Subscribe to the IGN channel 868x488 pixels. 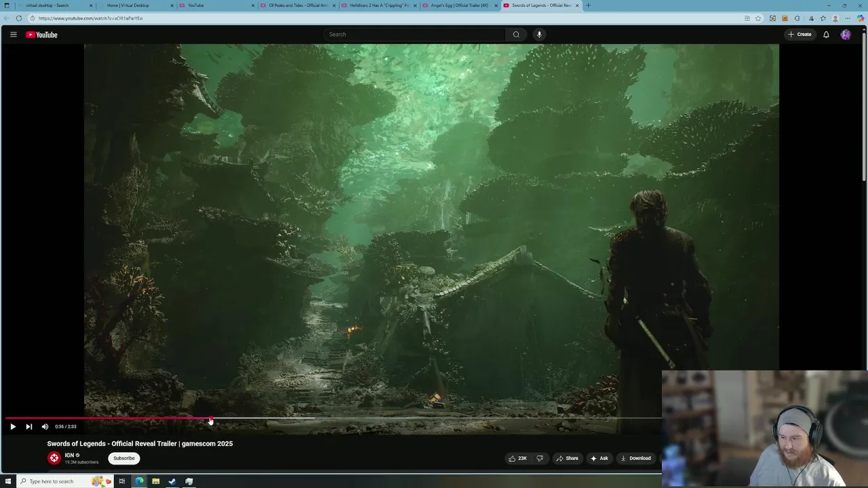[123, 458]
